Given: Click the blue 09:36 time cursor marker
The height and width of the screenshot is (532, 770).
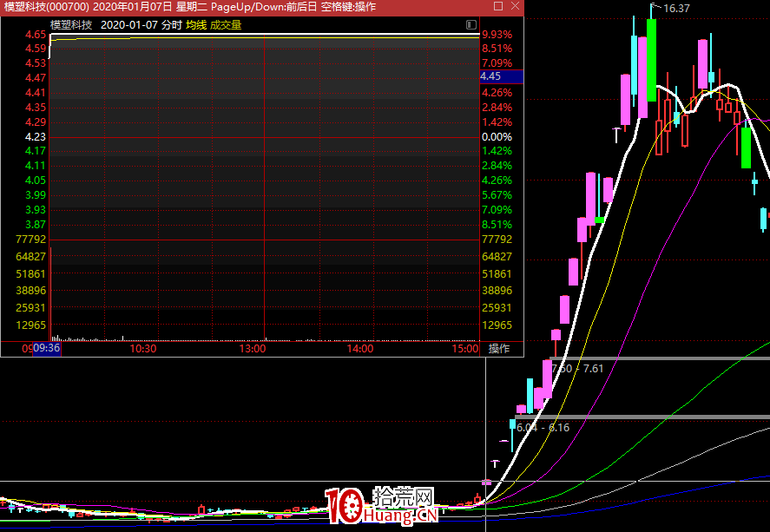Looking at the screenshot, I should pos(46,349).
